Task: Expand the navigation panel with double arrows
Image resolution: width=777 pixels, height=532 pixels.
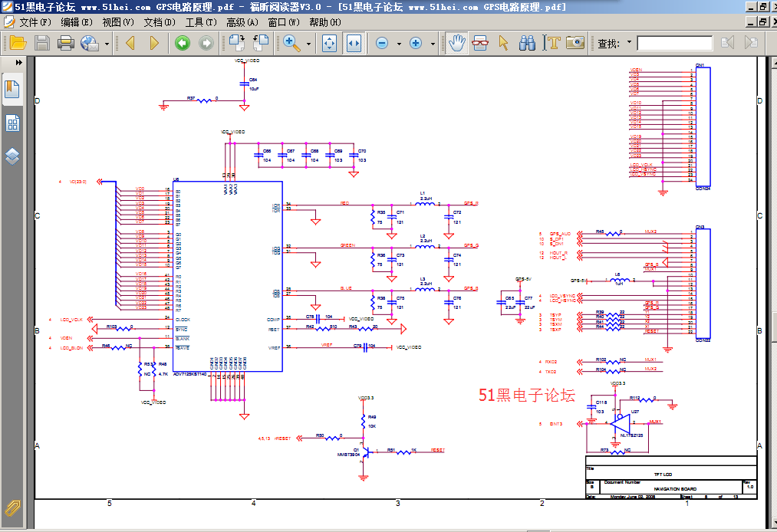Action: coord(19,62)
